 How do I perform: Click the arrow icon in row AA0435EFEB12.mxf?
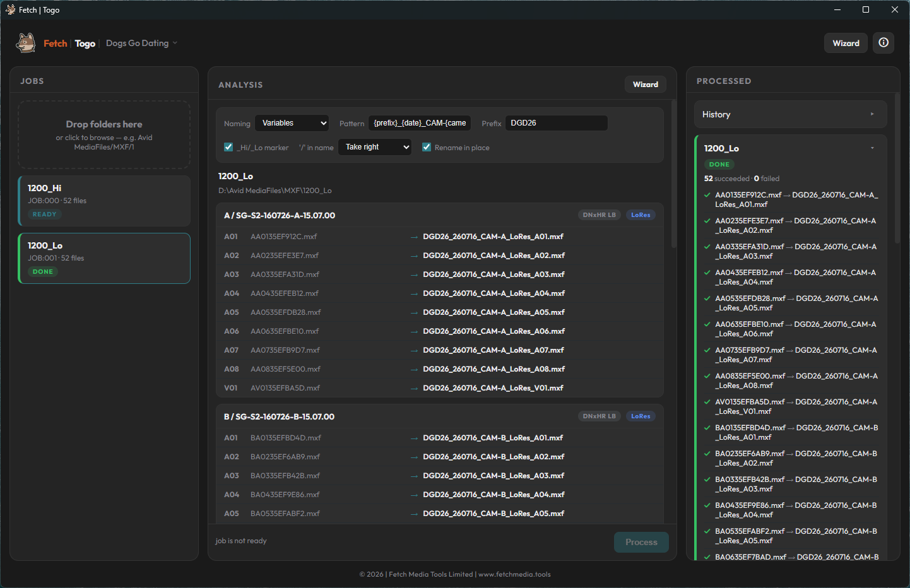tap(414, 294)
